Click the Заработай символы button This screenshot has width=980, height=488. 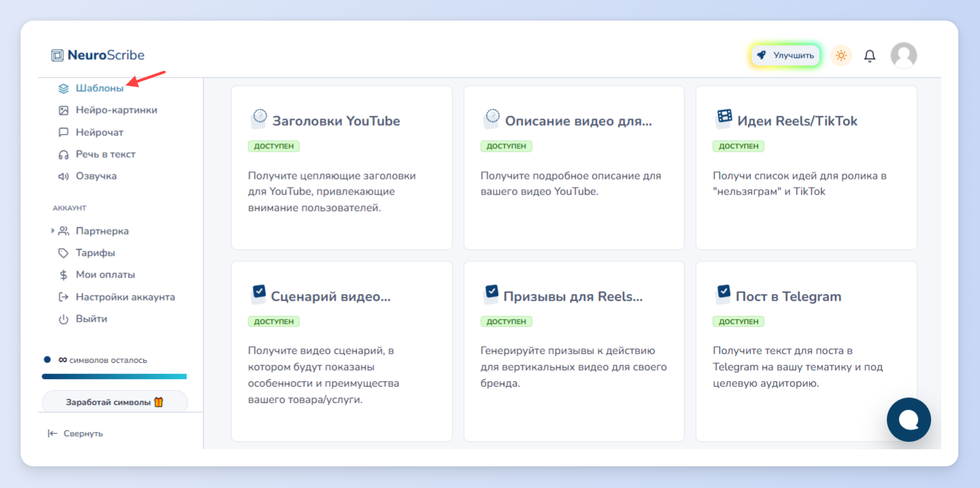click(115, 402)
